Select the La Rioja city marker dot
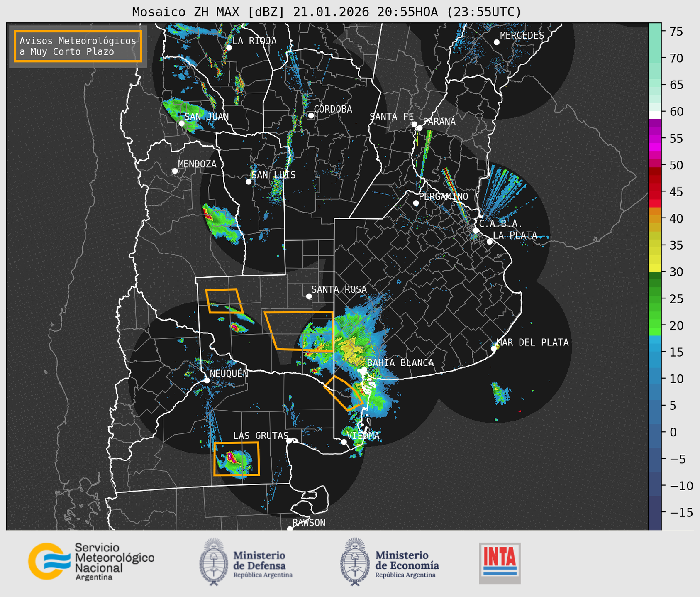 coord(229,47)
